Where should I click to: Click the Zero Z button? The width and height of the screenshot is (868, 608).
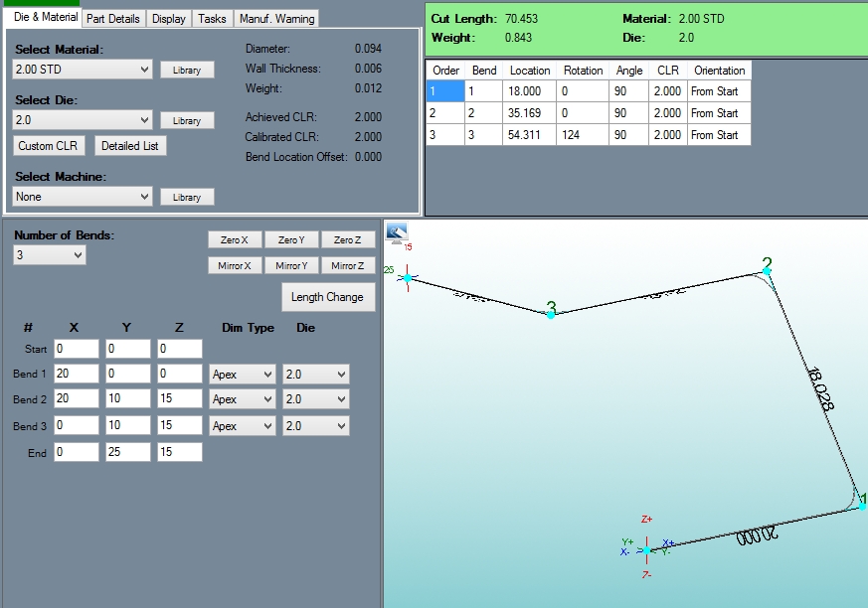[348, 240]
